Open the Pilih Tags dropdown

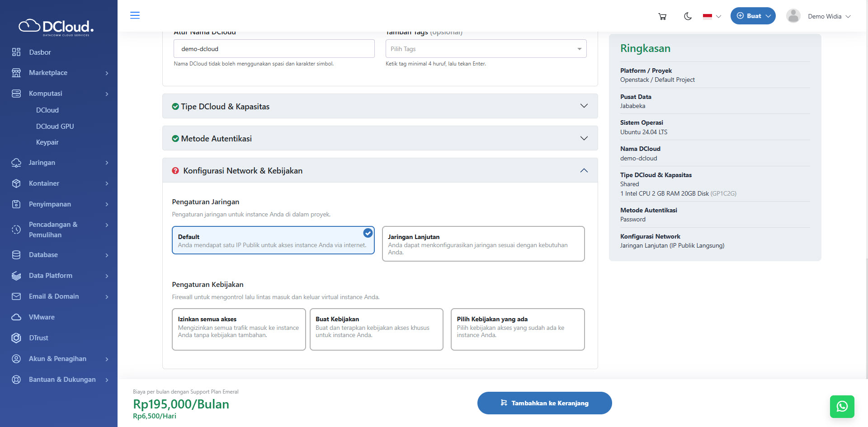[486, 49]
